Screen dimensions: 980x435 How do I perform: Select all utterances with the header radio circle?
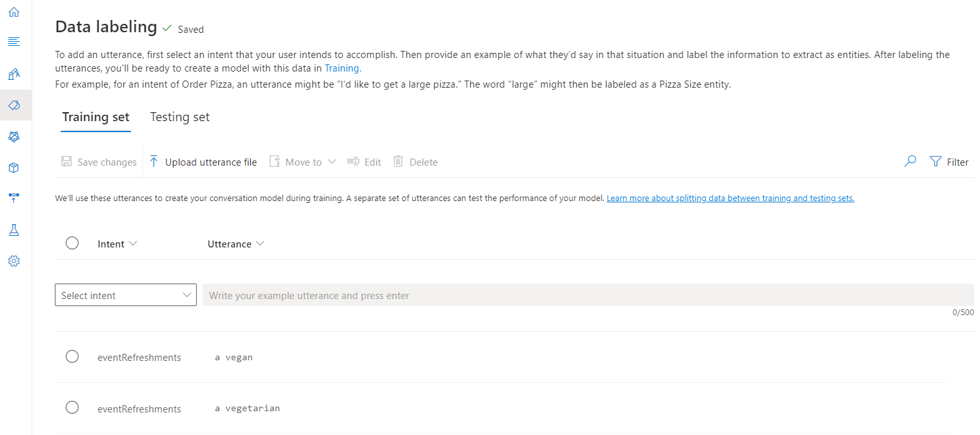tap(72, 243)
